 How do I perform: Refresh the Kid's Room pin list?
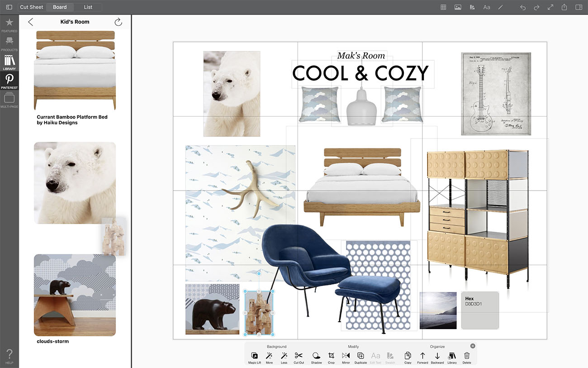(118, 22)
